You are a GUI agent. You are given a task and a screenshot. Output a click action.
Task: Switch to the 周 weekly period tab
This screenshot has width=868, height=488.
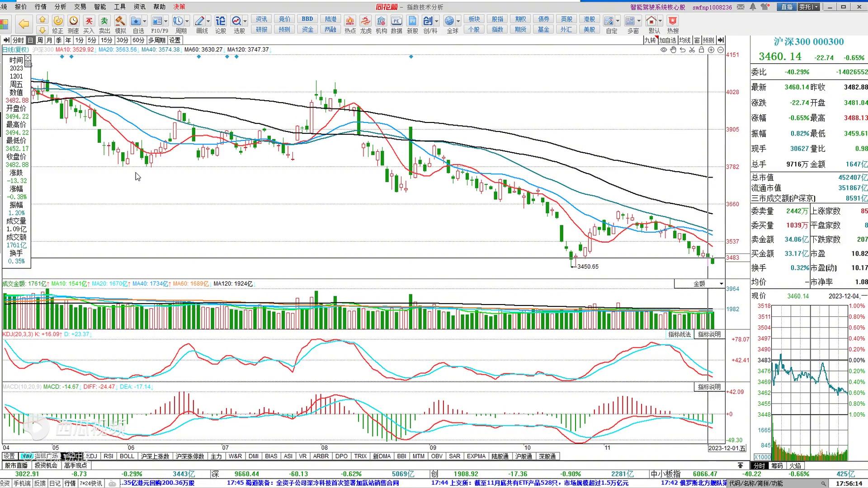click(40, 40)
